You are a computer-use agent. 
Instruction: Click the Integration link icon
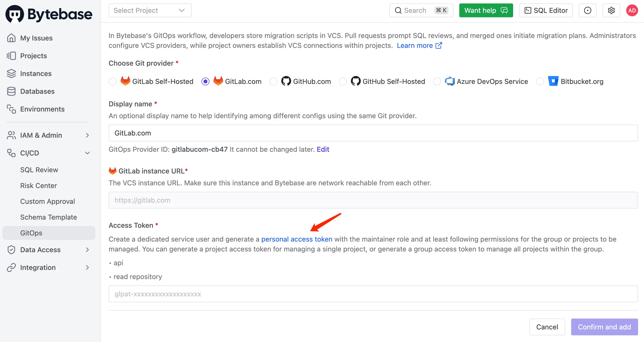[11, 267]
